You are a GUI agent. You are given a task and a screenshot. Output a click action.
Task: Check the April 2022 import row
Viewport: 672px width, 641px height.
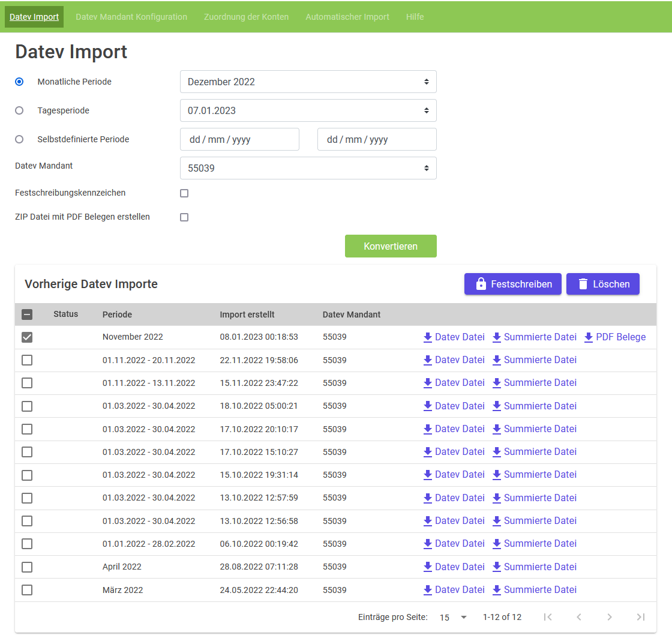[x=27, y=567]
